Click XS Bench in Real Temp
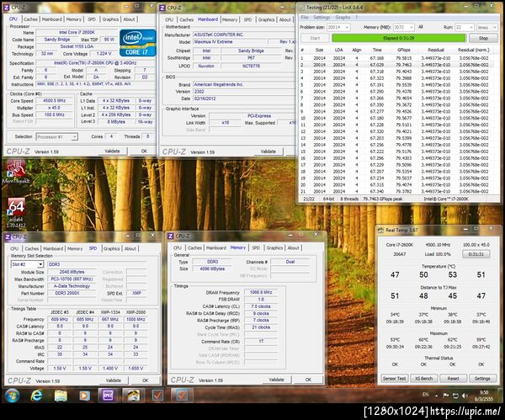505x420 pixels. tap(423, 379)
